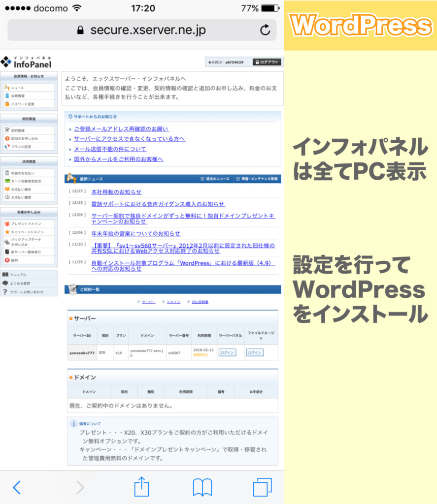Open link サーバーにアクセスできなくなっている方へ

[x=130, y=139]
